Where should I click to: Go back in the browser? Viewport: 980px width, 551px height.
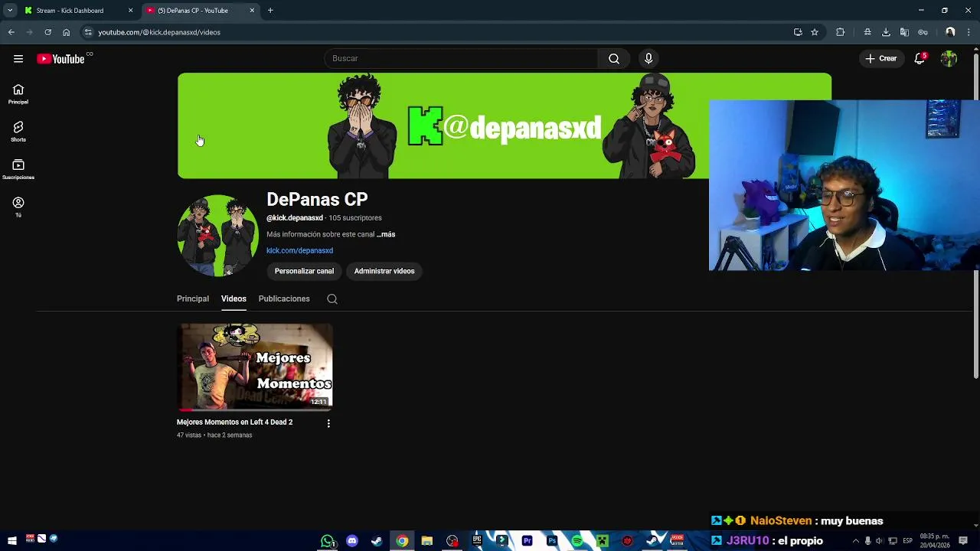point(11,32)
